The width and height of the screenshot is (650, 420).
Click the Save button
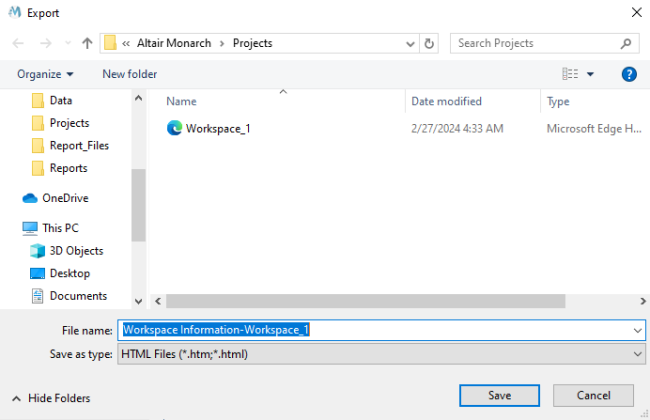pos(499,396)
